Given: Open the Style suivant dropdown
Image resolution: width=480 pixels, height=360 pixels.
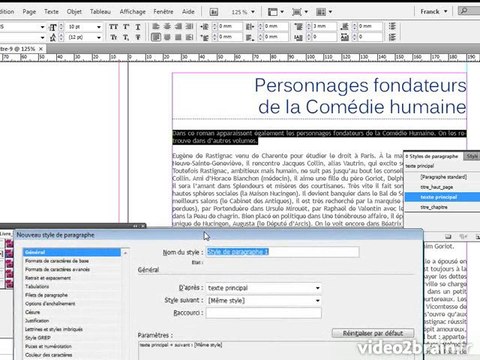Looking at the screenshot, I should (318, 301).
